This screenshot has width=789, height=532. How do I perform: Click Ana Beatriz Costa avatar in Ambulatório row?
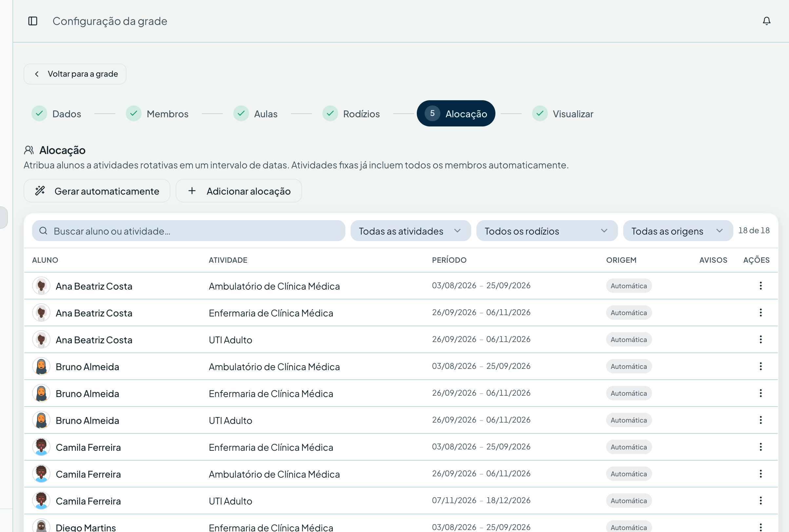[x=41, y=286]
